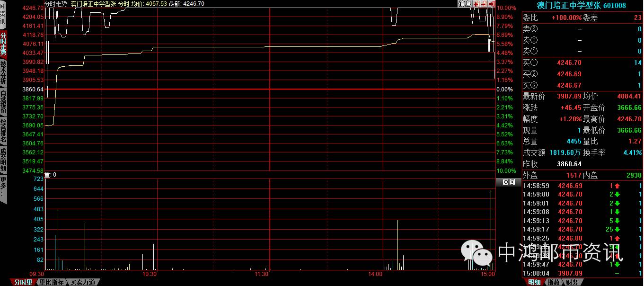Open the 自选报价 sidebar tab

click(x=3, y=101)
